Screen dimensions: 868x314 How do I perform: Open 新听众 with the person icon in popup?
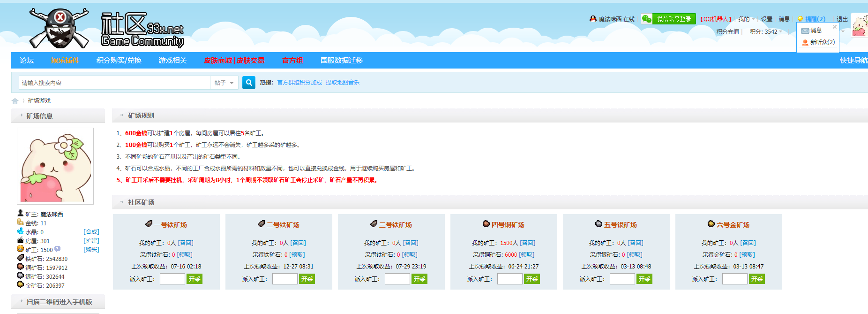(818, 42)
